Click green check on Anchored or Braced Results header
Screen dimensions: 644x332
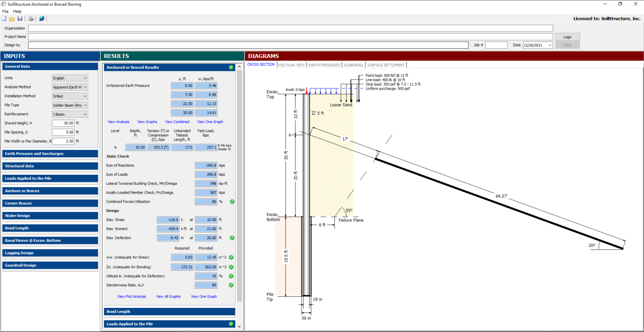[x=231, y=67]
